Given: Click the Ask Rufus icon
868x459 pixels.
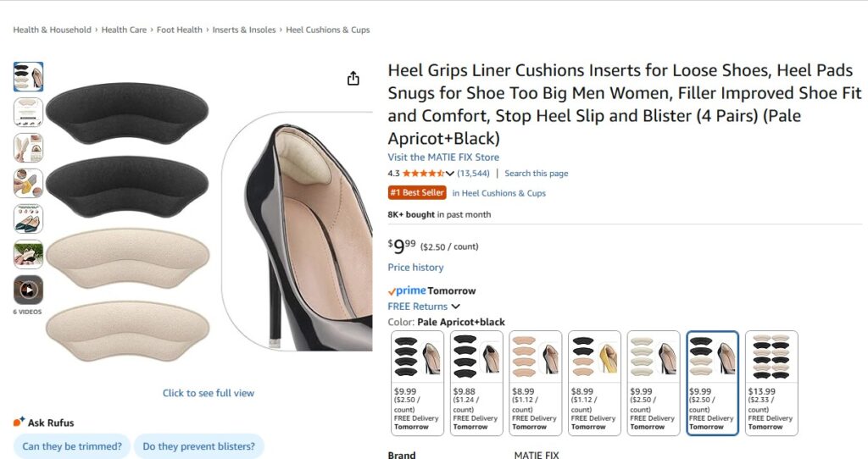Looking at the screenshot, I should click(x=19, y=422).
